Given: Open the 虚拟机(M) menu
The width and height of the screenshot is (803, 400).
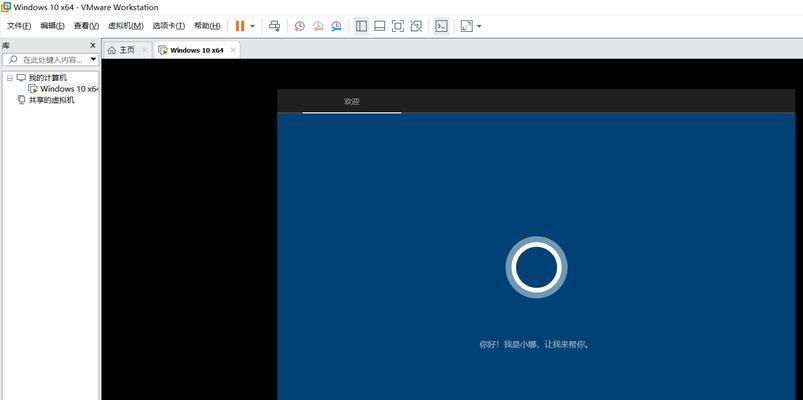Looking at the screenshot, I should coord(125,26).
